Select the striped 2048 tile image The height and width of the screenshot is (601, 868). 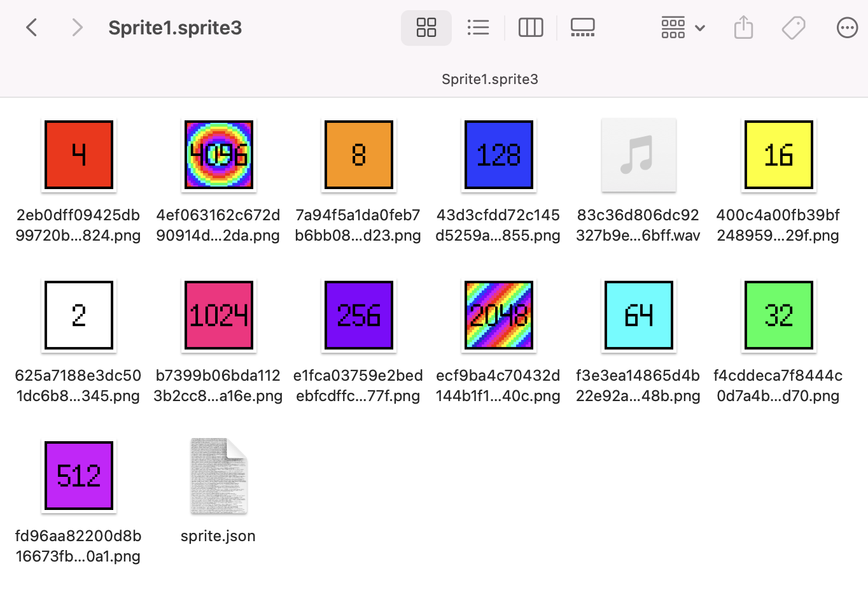click(x=499, y=315)
